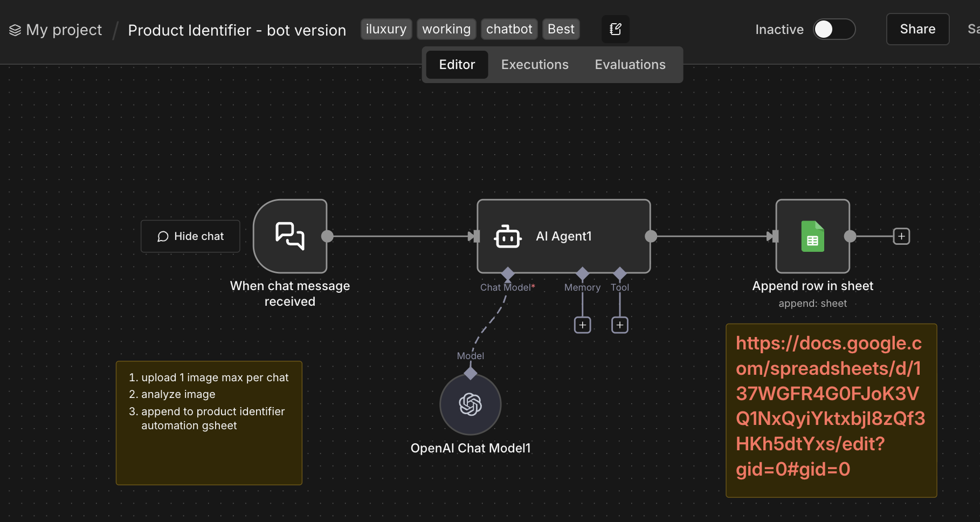This screenshot has height=522, width=980.
Task: Switch to the Executions tab
Action: [534, 64]
